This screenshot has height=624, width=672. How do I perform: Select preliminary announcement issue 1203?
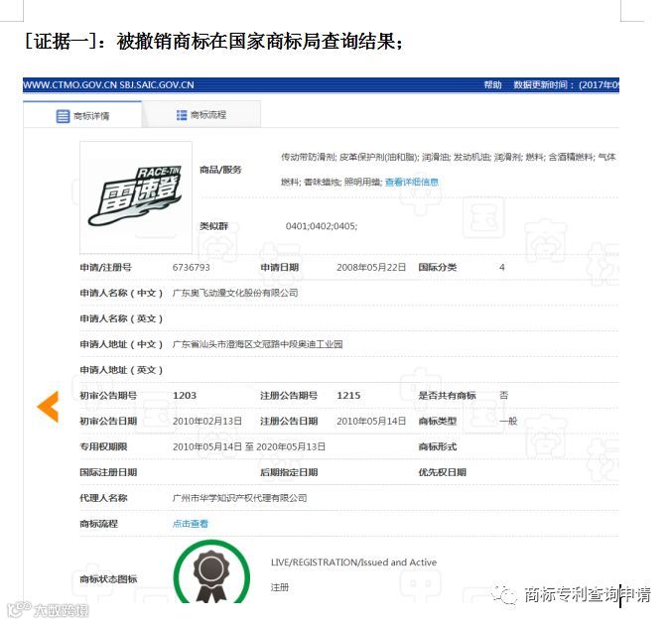coord(185,395)
